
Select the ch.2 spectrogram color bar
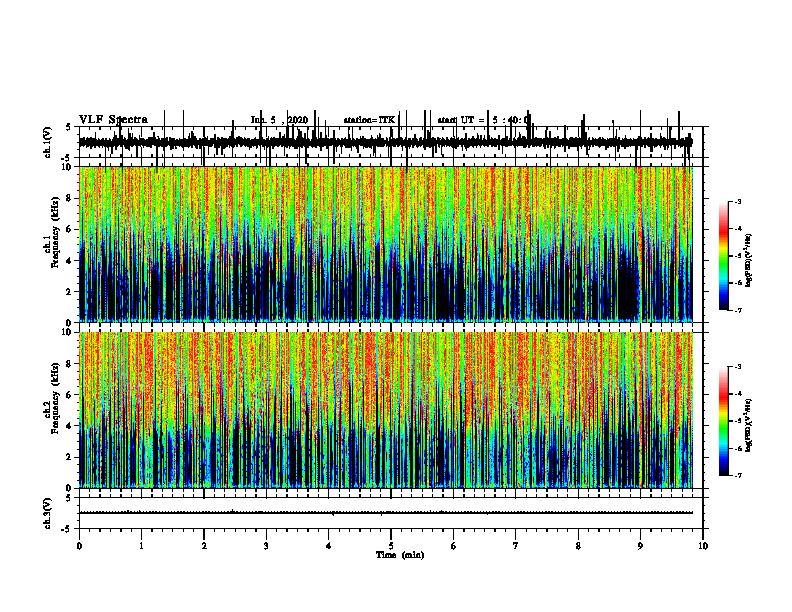point(724,421)
